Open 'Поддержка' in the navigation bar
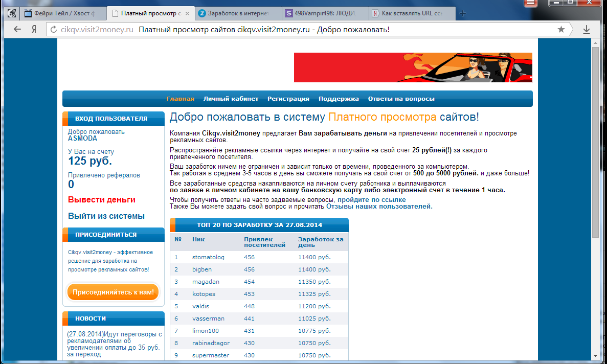607x364 pixels. (x=339, y=99)
